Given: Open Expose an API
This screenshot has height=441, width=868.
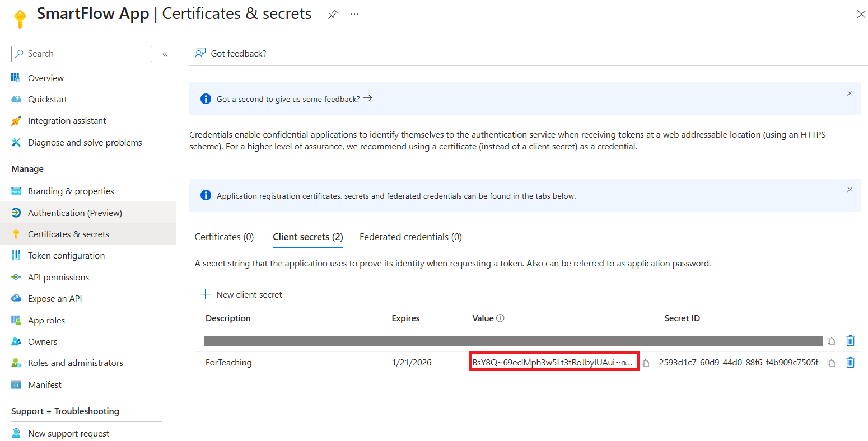Looking at the screenshot, I should 55,298.
